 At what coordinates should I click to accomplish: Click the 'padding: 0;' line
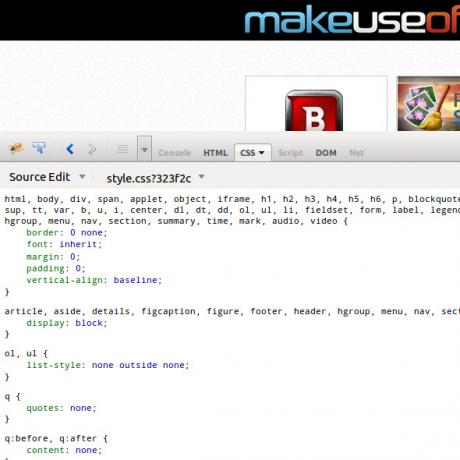click(x=56, y=268)
